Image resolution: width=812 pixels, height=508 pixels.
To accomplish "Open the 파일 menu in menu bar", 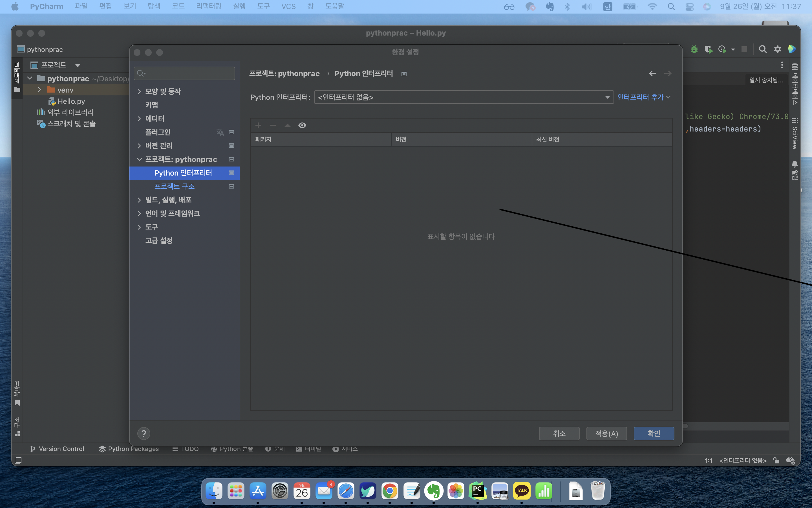I will tap(81, 6).
